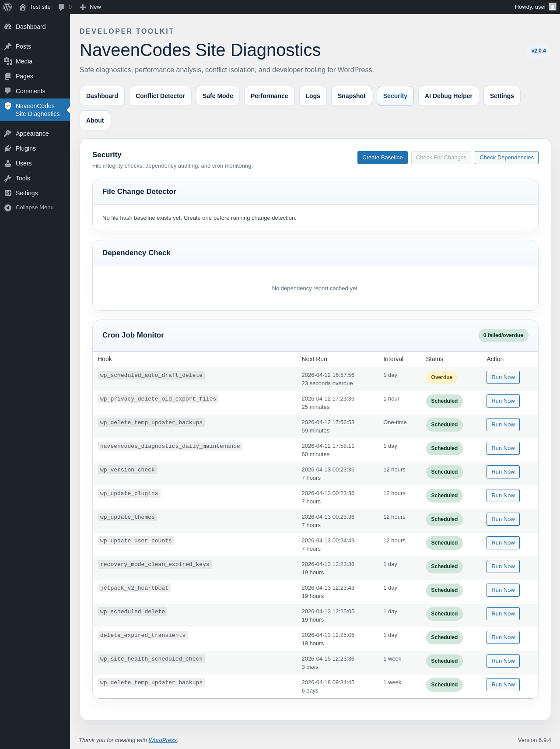Click the "One-time" interval value
The width and height of the screenshot is (560, 749).
[395, 422]
